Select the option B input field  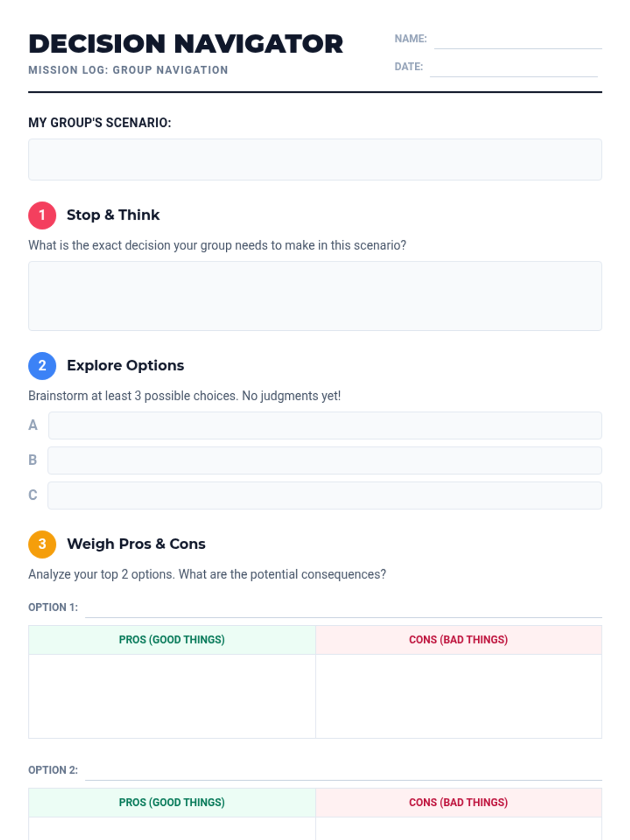click(324, 460)
